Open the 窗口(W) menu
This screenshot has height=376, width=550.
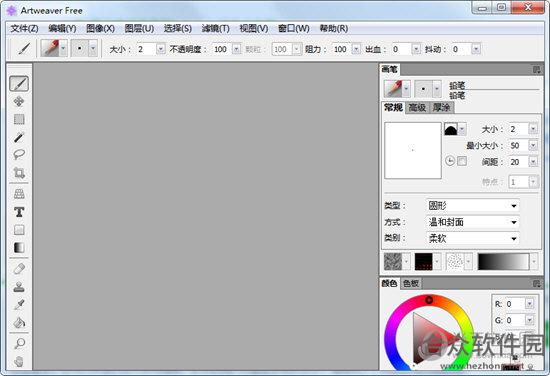point(294,28)
